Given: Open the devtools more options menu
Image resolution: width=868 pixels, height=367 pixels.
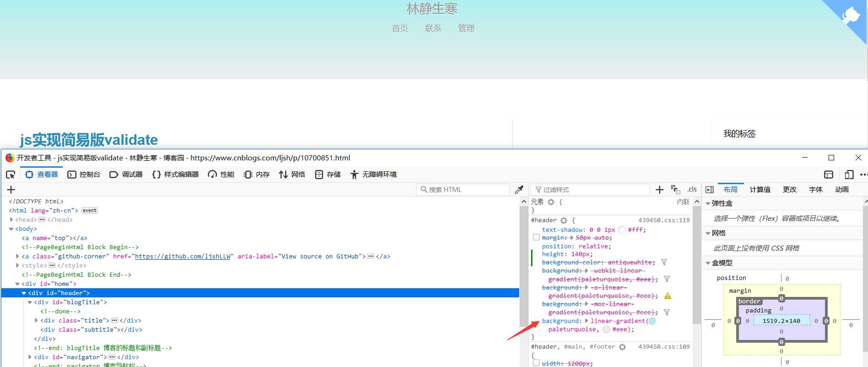Looking at the screenshot, I should point(863,175).
